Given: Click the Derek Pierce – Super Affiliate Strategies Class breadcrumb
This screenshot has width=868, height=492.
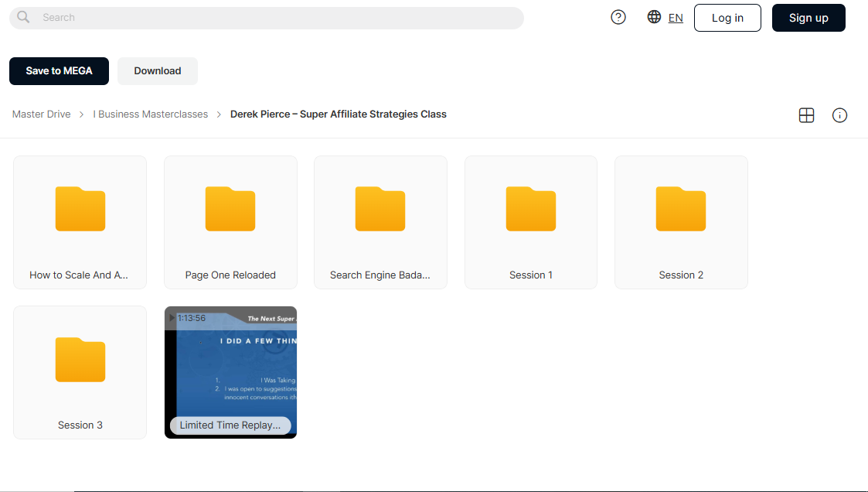Looking at the screenshot, I should [x=339, y=114].
